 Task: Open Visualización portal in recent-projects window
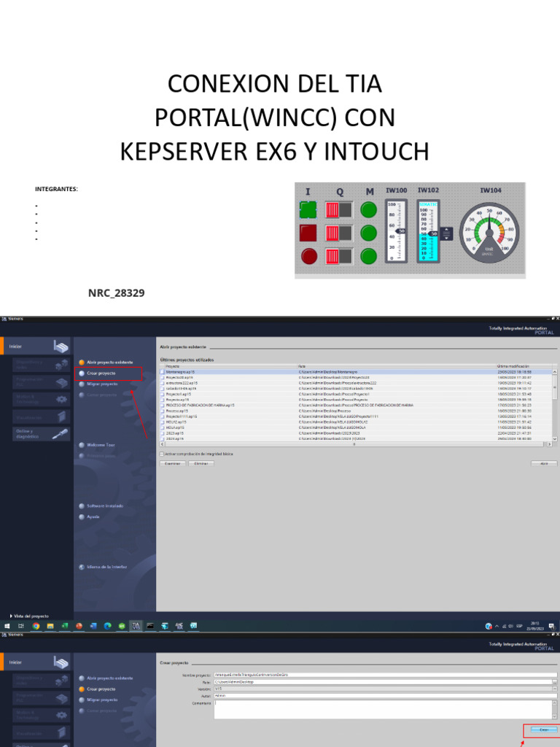[41, 417]
